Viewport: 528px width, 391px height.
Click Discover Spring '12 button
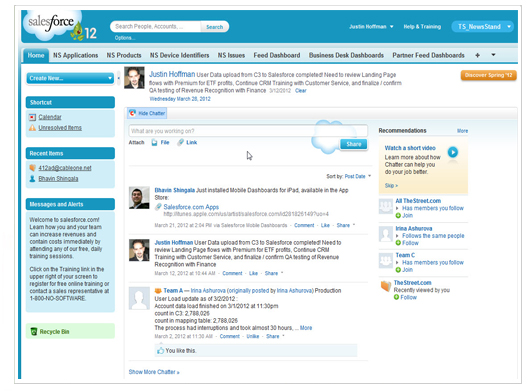tap(489, 75)
